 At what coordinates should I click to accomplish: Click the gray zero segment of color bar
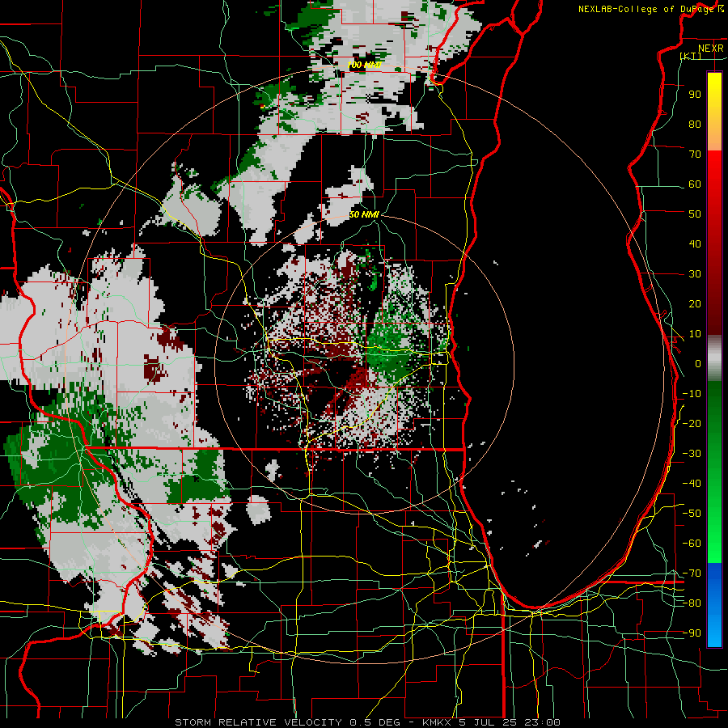[x=714, y=358]
